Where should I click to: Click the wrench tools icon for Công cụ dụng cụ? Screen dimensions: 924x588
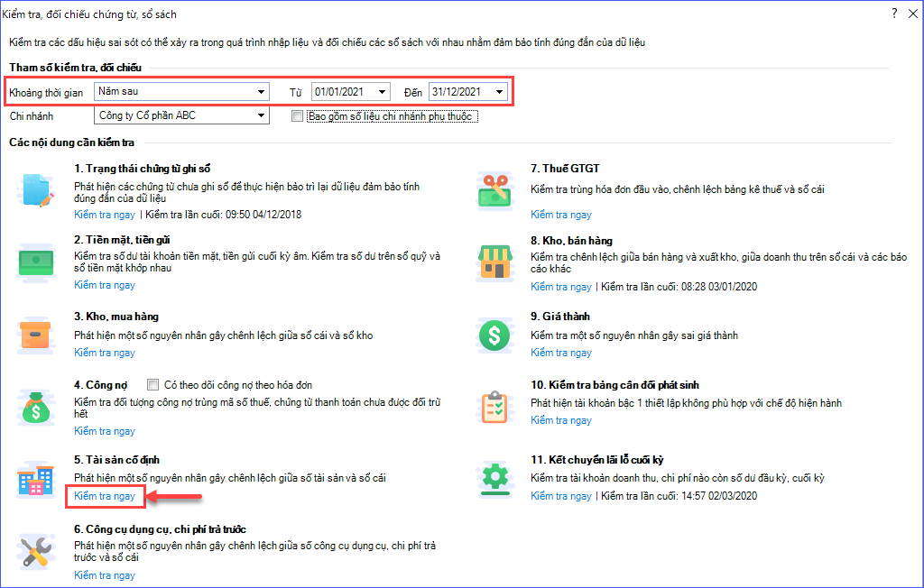click(x=35, y=549)
